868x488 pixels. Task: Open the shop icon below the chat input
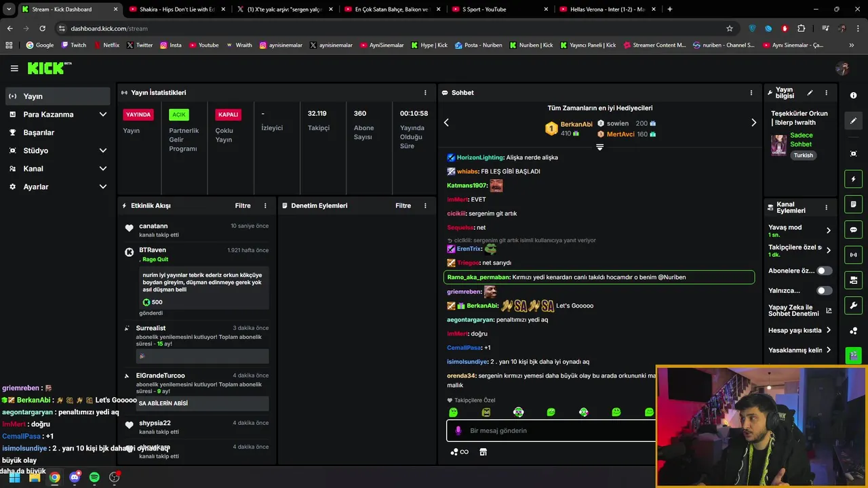click(483, 452)
